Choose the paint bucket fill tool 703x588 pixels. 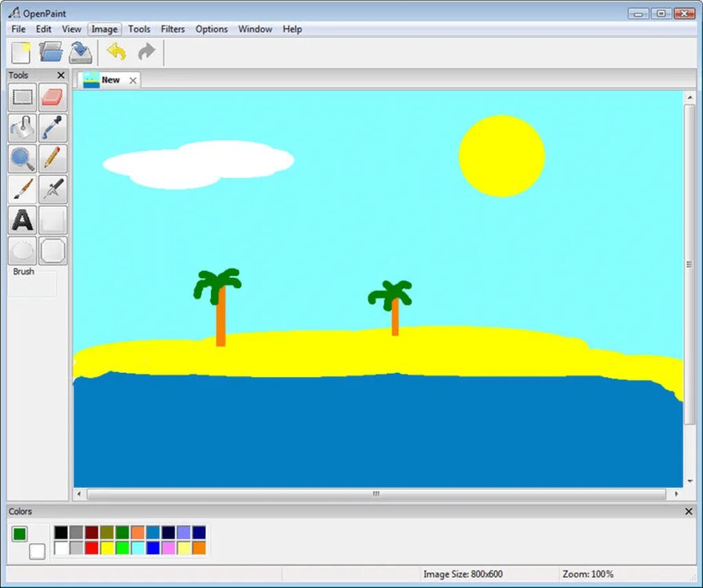click(x=23, y=128)
